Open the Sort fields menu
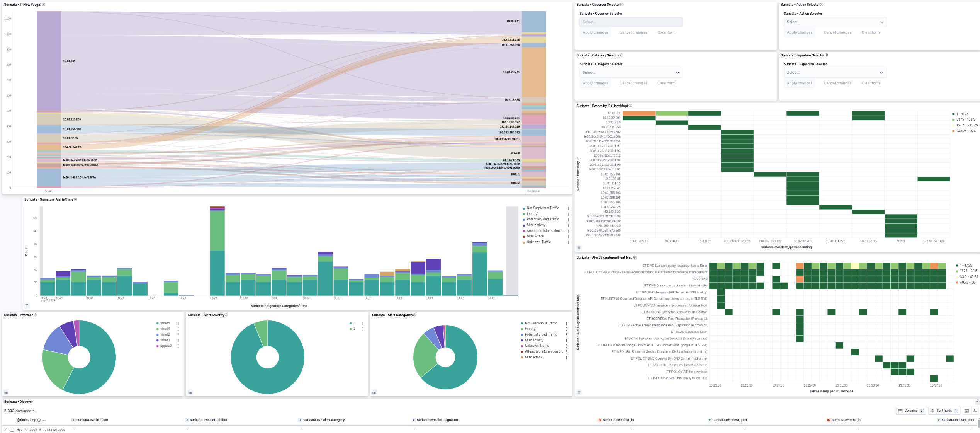980x433 pixels. click(944, 411)
